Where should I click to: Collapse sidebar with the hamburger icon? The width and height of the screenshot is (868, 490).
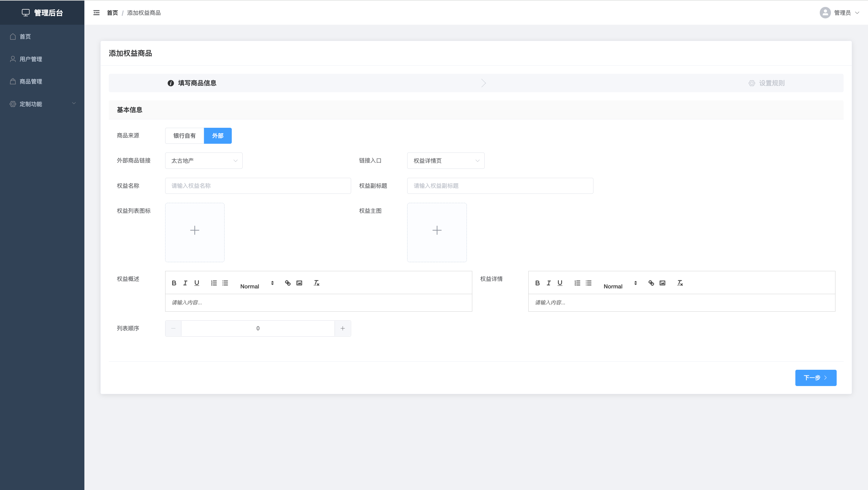pos(96,13)
